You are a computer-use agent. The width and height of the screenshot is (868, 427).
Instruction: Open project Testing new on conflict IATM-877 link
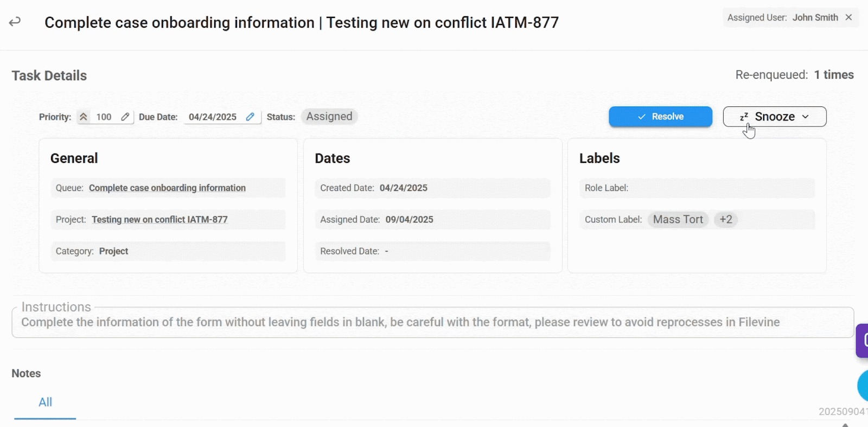click(x=159, y=219)
